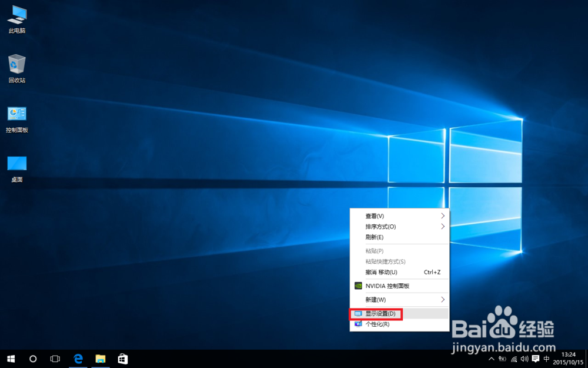588x368 pixels.
Task: Open File Explorer from the taskbar
Action: (100, 359)
